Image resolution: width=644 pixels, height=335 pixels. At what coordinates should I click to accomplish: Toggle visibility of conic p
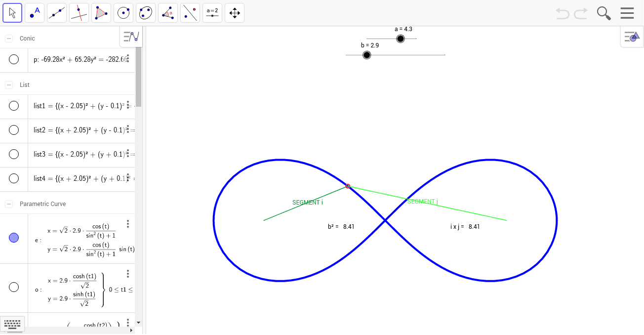14,59
